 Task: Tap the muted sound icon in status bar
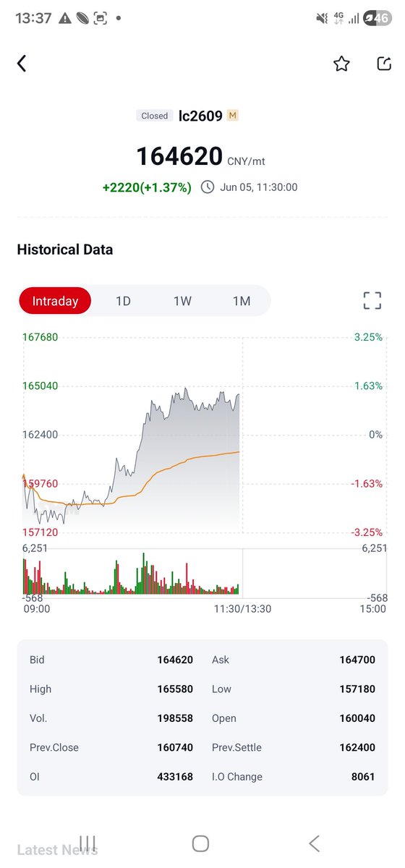[322, 19]
